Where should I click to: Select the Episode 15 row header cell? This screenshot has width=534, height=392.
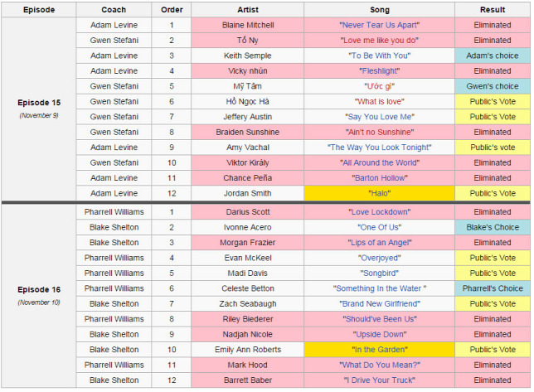[39, 109]
